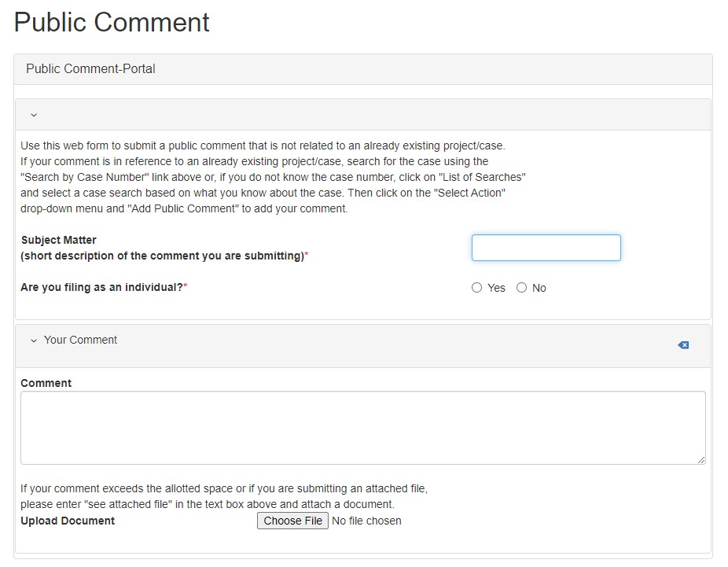The image size is (728, 567).
Task: Click "Are you filing as an individual?" label
Action: [101, 287]
